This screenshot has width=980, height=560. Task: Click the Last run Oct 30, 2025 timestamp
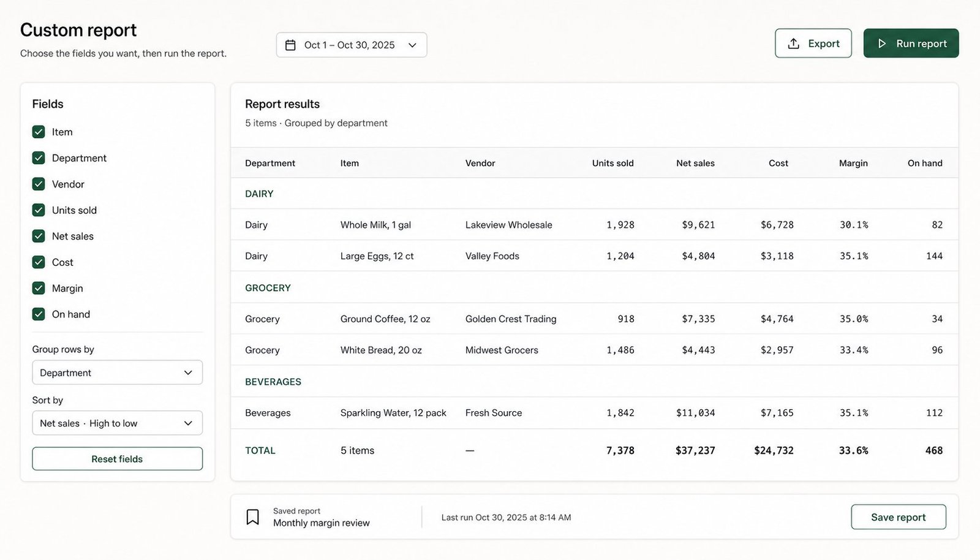coord(506,517)
